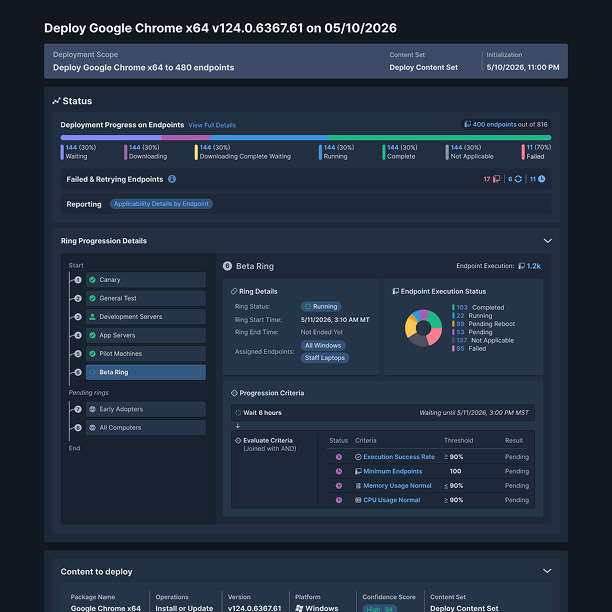Image resolution: width=612 pixels, height=612 pixels.
Task: Click the All Windows endpoint tag
Action: 323,345
